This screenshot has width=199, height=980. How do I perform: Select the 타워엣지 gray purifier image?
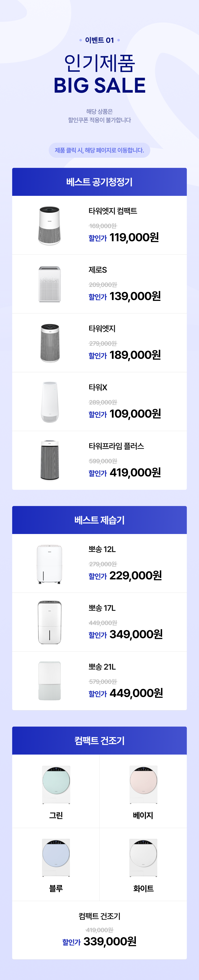[50, 343]
